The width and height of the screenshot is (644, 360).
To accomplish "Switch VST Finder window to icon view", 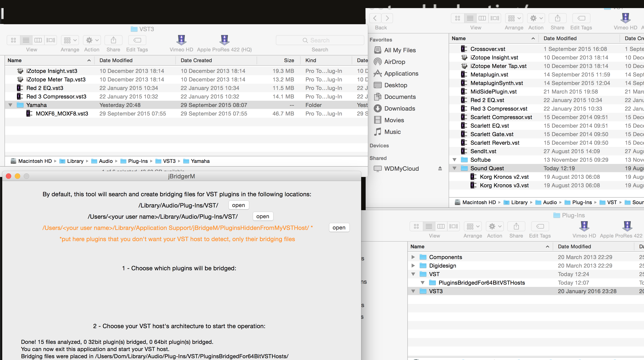I will point(458,18).
